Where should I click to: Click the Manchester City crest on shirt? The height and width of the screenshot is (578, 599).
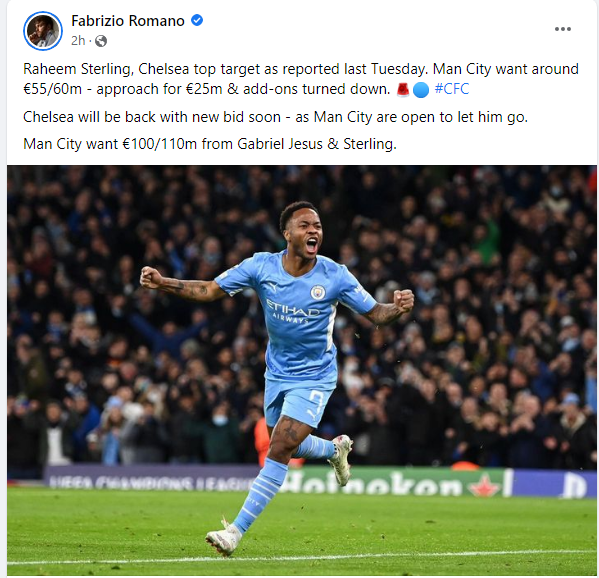(317, 292)
